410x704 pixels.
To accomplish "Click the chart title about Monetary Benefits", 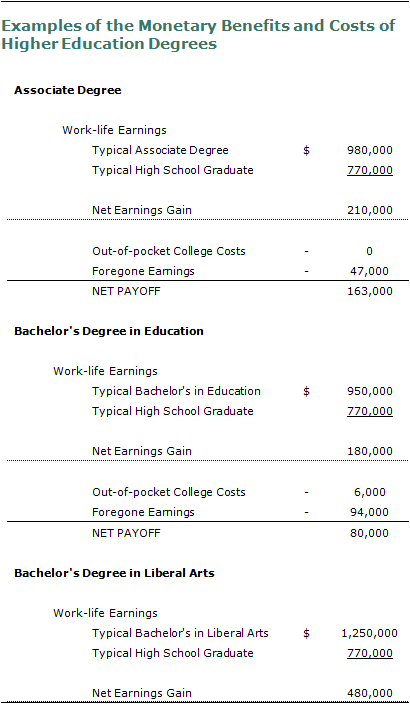I will 198,35.
